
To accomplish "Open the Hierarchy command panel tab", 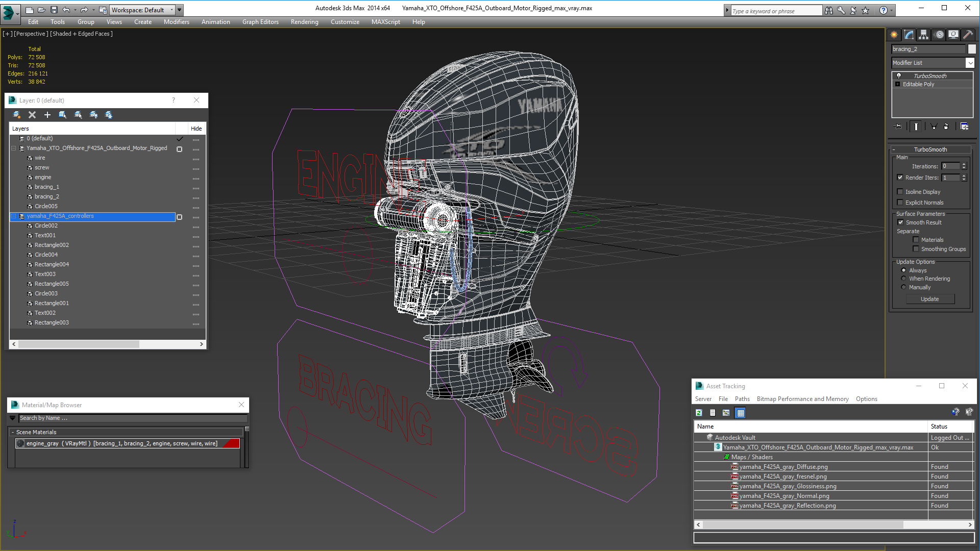I will (x=924, y=35).
